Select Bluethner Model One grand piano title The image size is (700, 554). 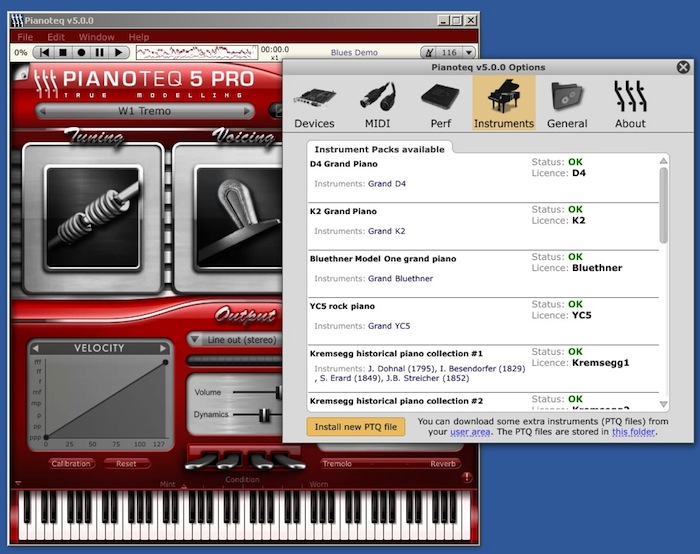coord(383,259)
